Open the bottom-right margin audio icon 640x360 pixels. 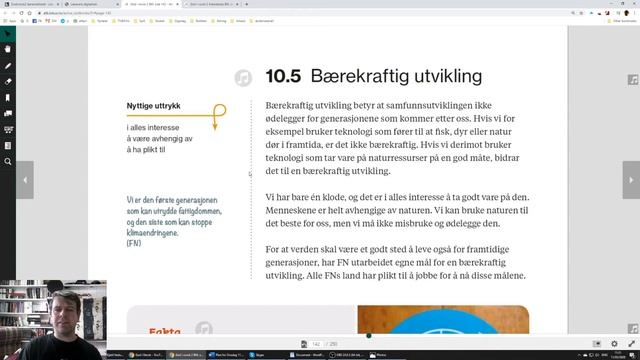point(633,329)
